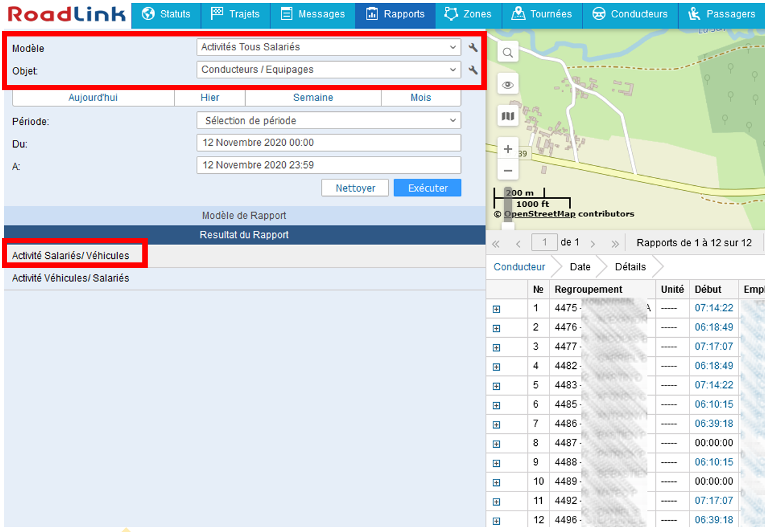Zoom in the map with plus button

[x=508, y=149]
